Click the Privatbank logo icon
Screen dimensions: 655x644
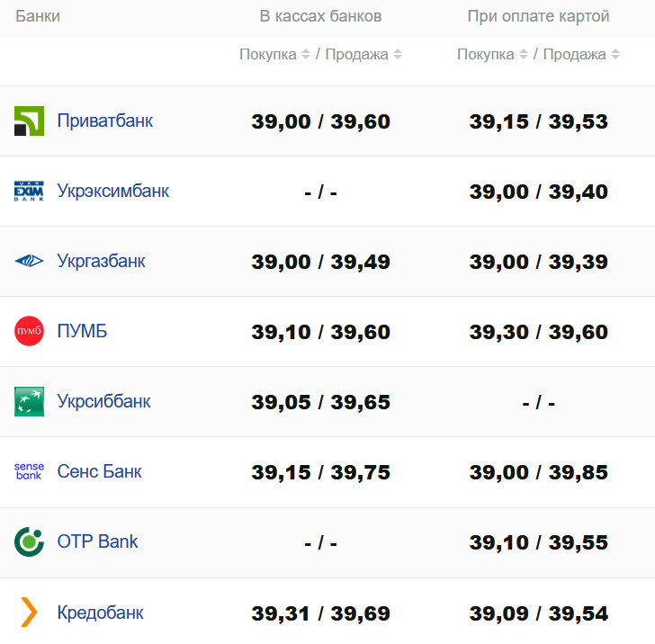(x=29, y=121)
